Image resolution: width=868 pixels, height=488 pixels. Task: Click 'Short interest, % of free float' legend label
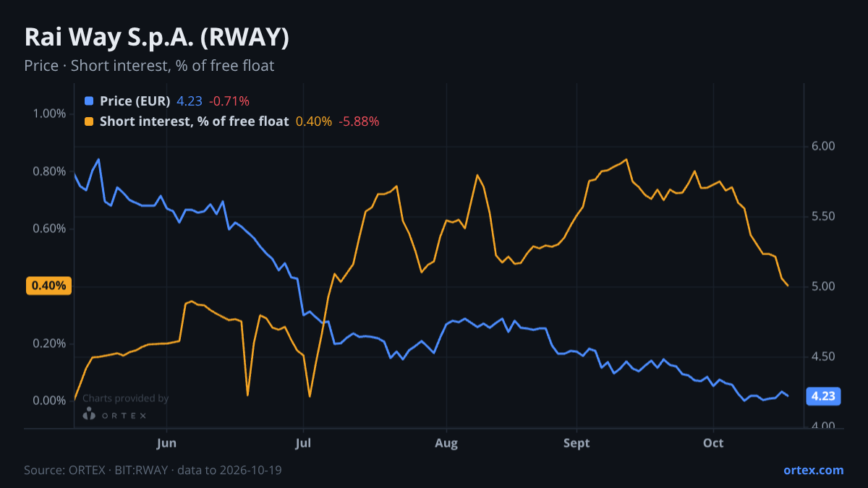tap(194, 121)
